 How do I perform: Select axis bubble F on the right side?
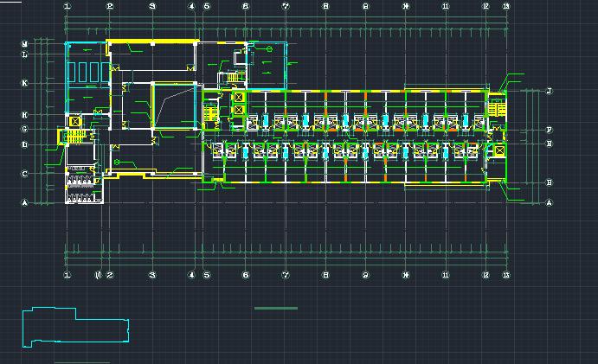click(550, 130)
